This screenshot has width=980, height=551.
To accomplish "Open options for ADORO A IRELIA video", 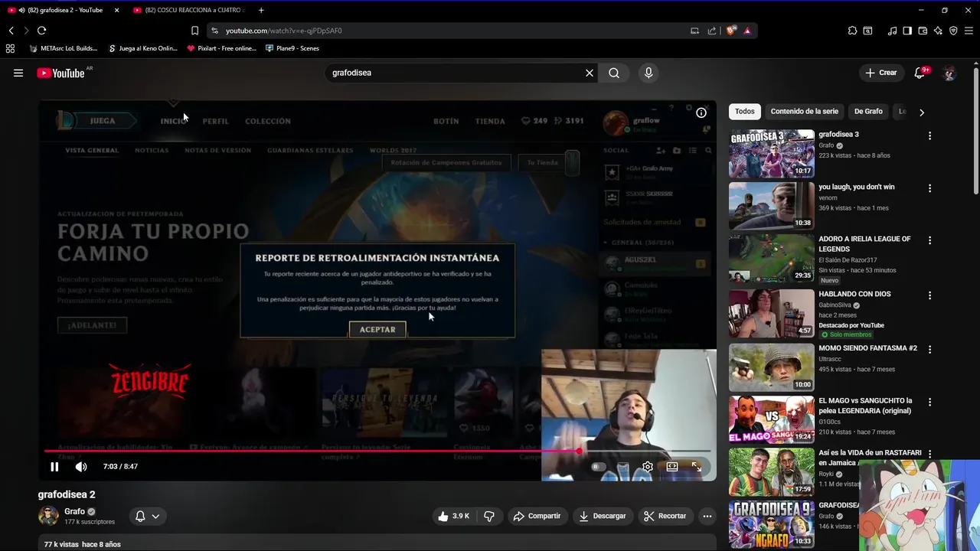I will coord(930,240).
